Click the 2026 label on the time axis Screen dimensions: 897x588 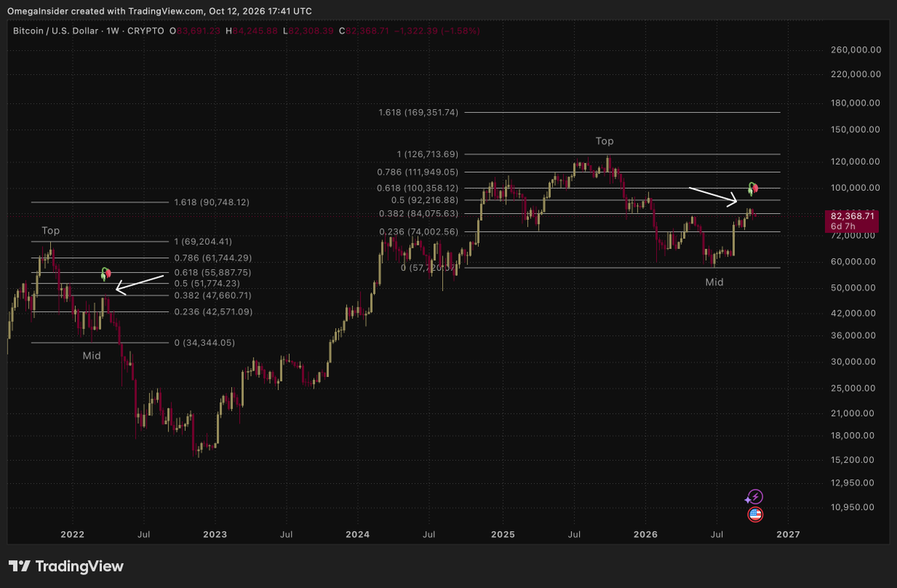click(x=646, y=534)
